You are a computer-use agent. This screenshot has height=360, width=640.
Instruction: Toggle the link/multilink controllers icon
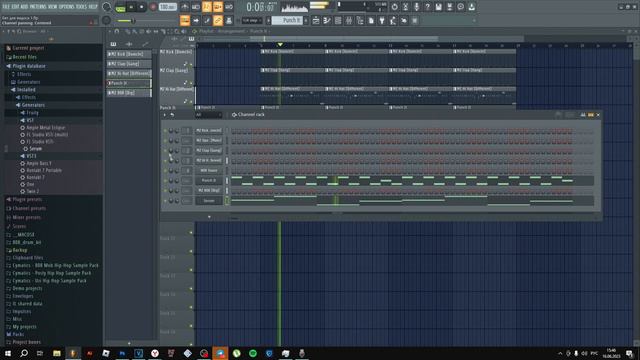[218, 20]
